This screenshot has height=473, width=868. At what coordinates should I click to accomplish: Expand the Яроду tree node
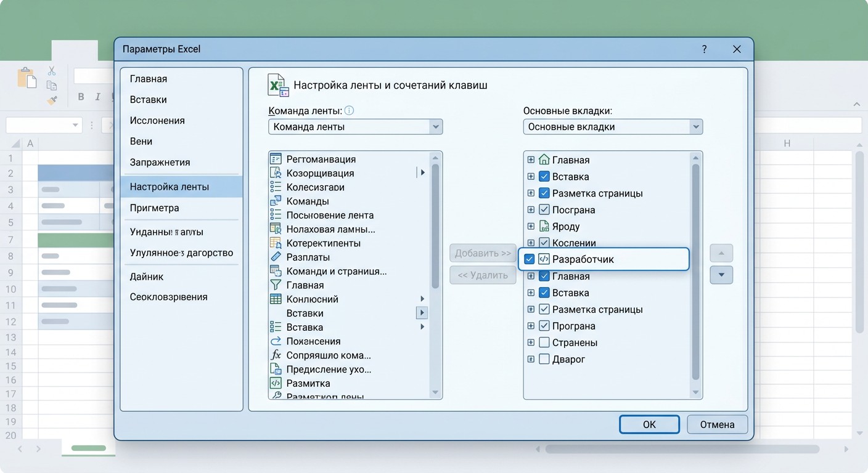tap(531, 226)
